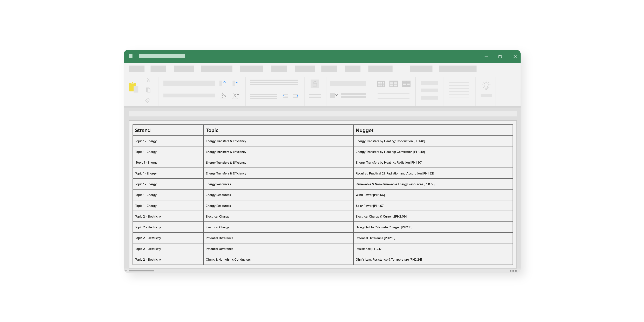Click the plus add sheet icon
644x322 pixels.
pos(126,271)
